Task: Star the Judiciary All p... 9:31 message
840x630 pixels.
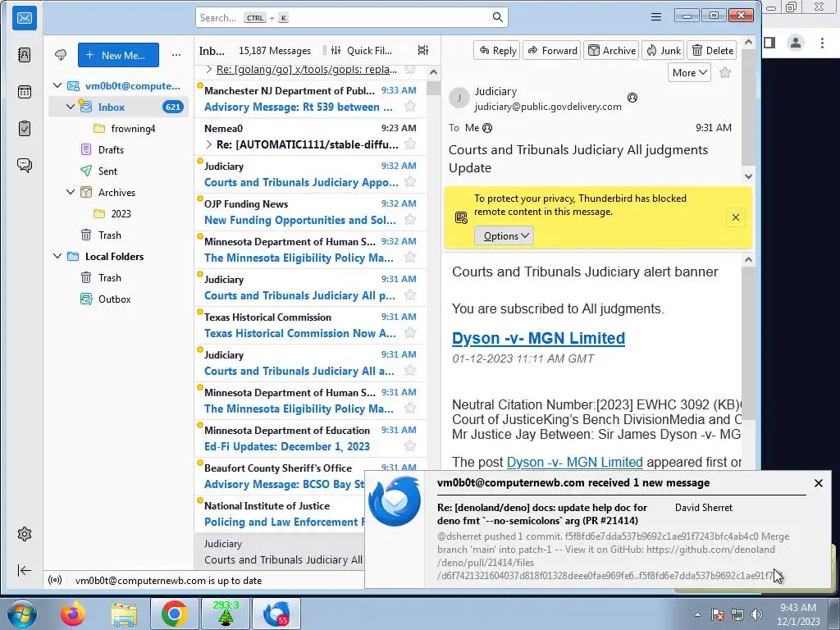Action: [410, 295]
